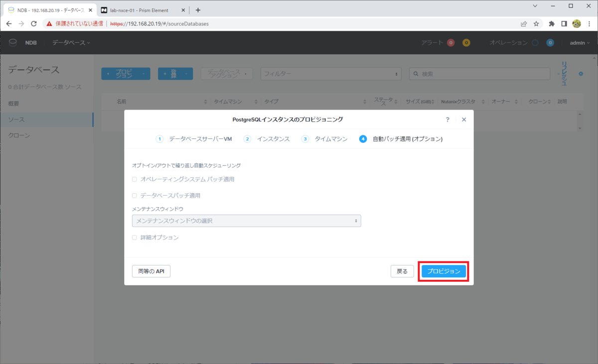
Task: Open the admin user menu
Action: [579, 43]
